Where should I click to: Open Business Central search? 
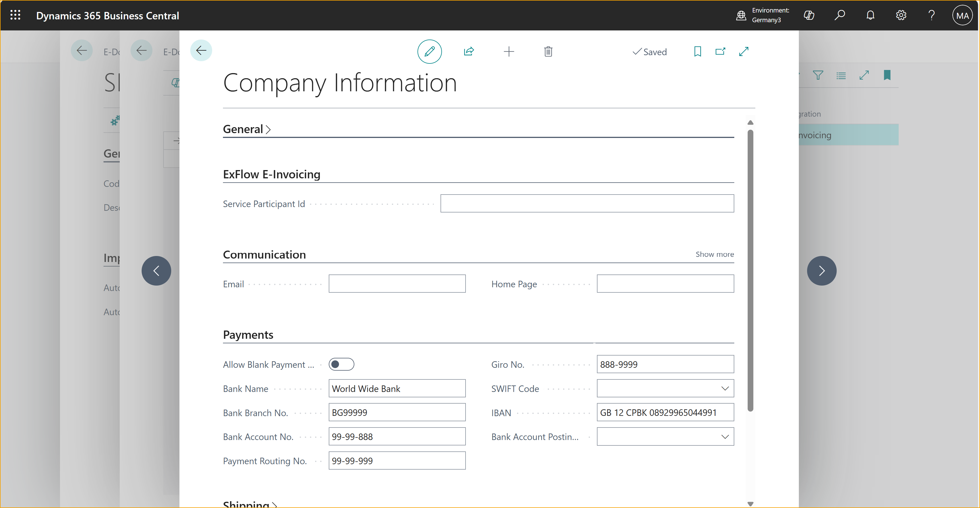pyautogui.click(x=840, y=15)
